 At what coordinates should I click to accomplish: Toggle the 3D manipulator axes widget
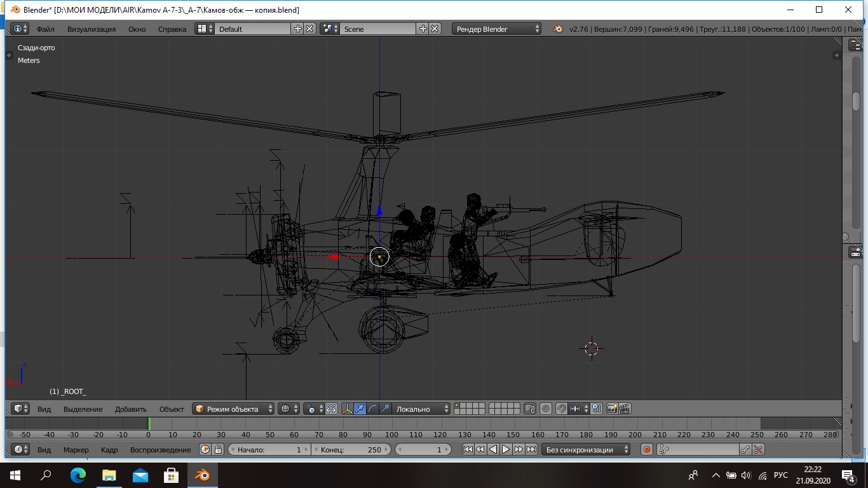pos(348,409)
